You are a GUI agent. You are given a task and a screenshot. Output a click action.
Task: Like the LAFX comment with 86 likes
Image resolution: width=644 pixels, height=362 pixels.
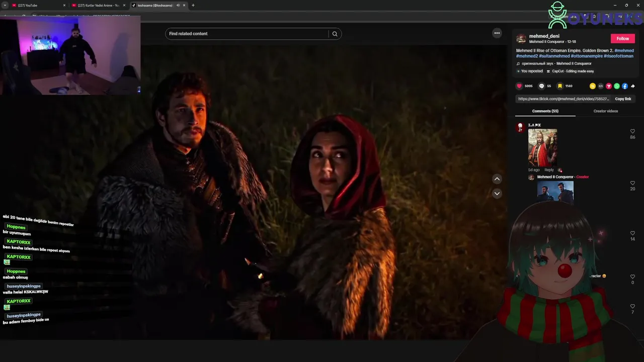pos(632,132)
